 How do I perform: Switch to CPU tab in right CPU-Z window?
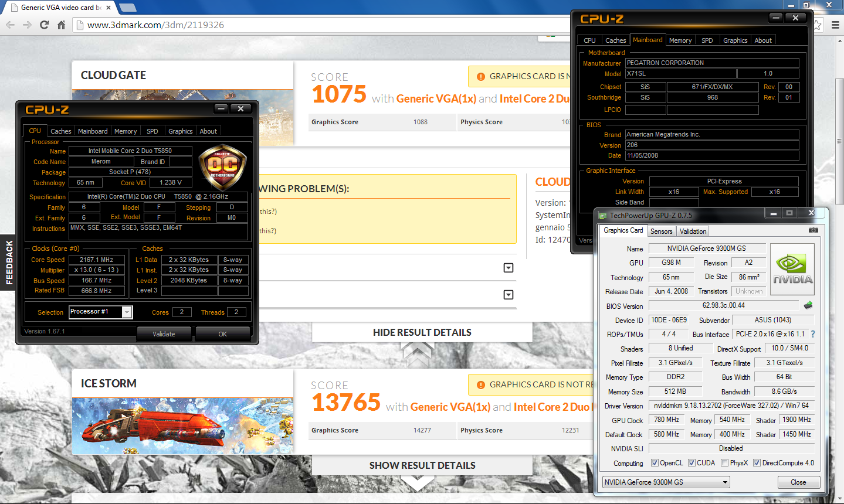(x=590, y=40)
